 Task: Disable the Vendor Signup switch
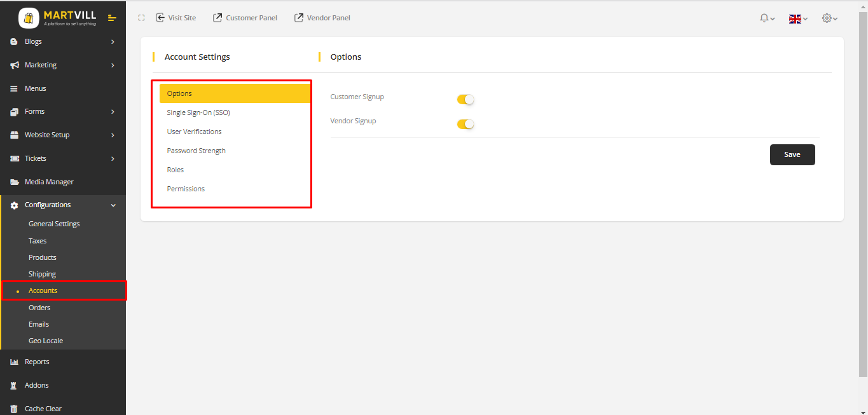click(465, 124)
